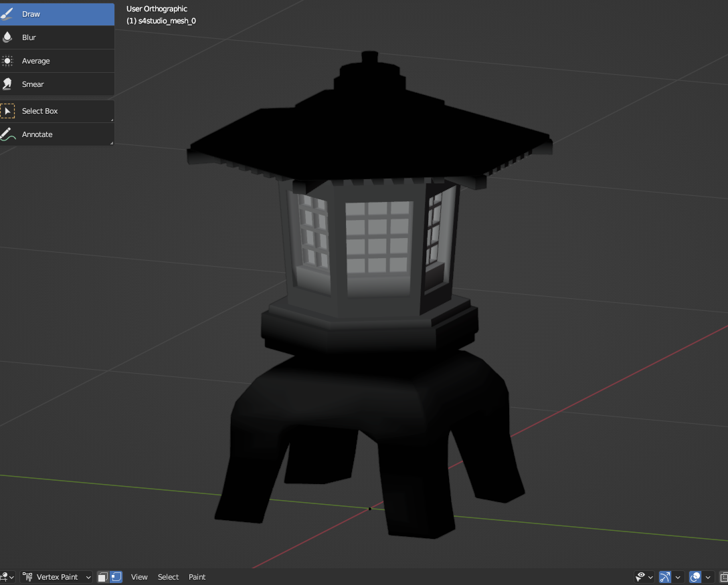
Task: Open the Vertex Paint mode dropdown
Action: (56, 577)
